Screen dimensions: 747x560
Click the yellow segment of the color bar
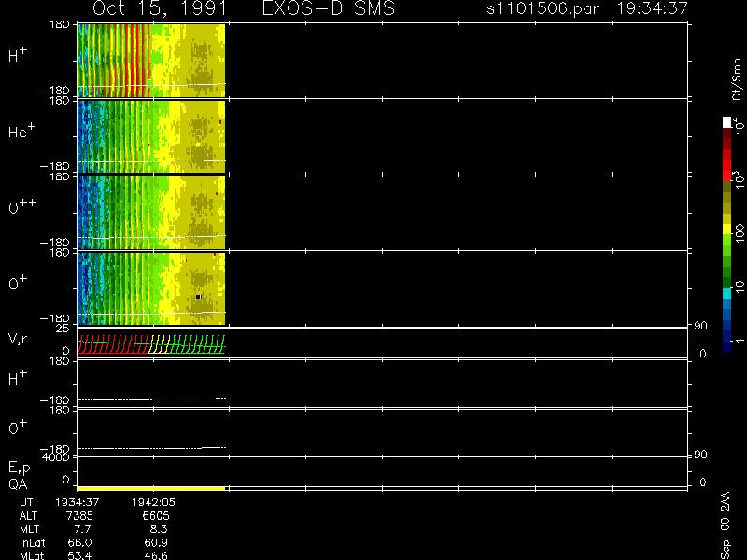point(727,230)
